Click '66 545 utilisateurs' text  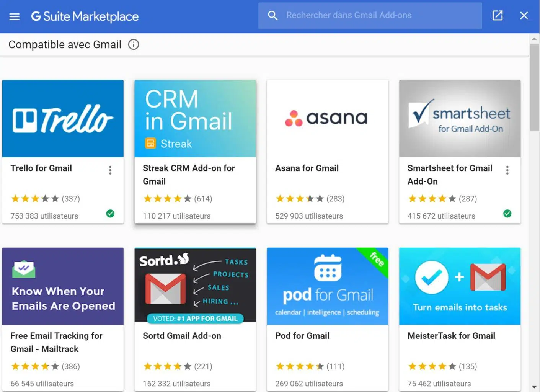click(42, 384)
